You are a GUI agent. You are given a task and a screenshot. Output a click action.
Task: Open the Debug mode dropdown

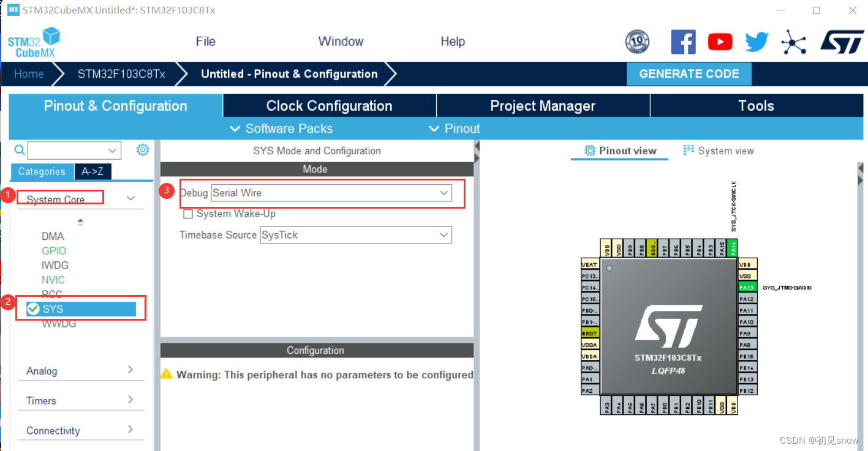pyautogui.click(x=331, y=193)
